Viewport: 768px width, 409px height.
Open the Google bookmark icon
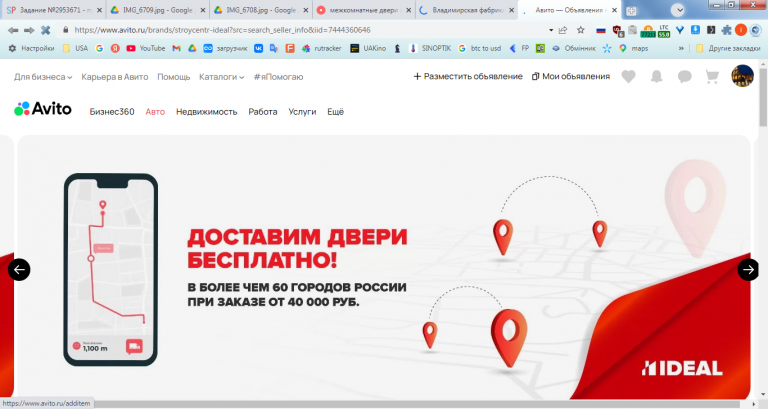(99, 48)
